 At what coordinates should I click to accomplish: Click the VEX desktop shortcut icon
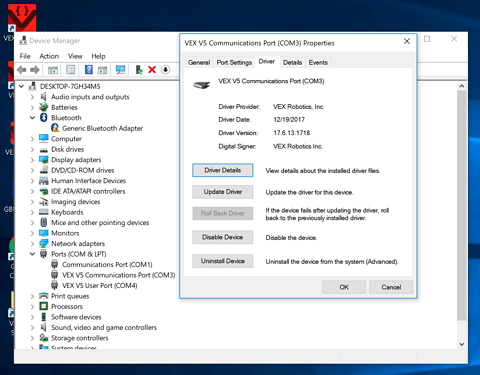click(22, 18)
